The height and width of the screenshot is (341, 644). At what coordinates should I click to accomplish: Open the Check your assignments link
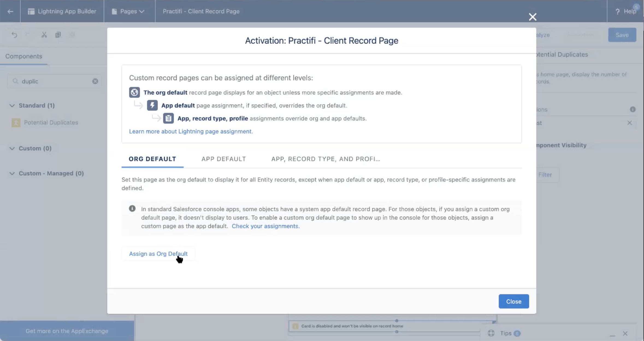(265, 226)
